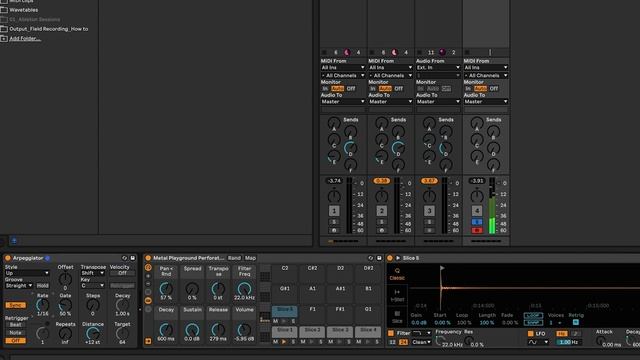The image size is (640, 360).
Task: Select the D#2 drum pad
Action: [368, 273]
